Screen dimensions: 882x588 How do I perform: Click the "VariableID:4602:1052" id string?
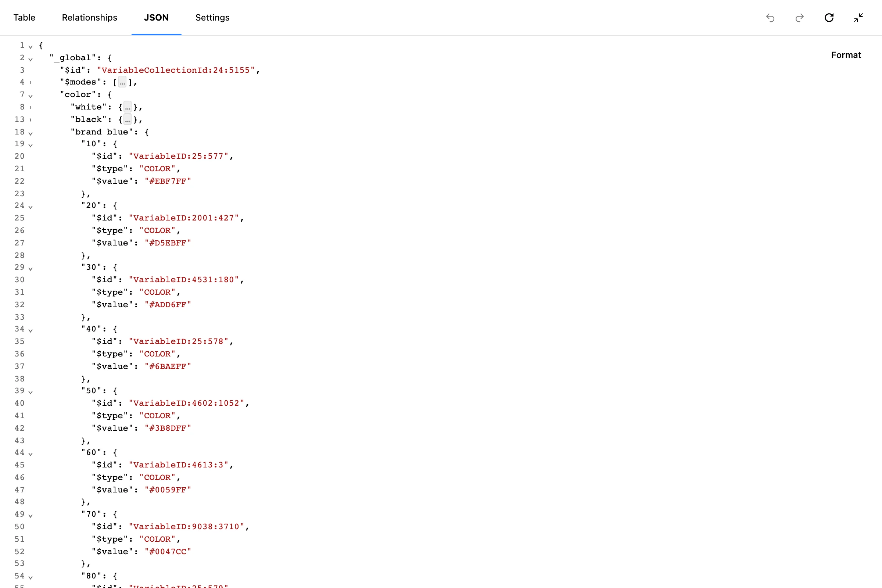pyautogui.click(x=186, y=404)
